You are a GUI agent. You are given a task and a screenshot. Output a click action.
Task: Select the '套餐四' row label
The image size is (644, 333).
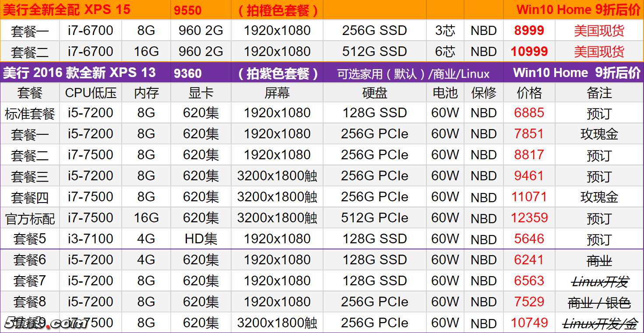coord(30,198)
